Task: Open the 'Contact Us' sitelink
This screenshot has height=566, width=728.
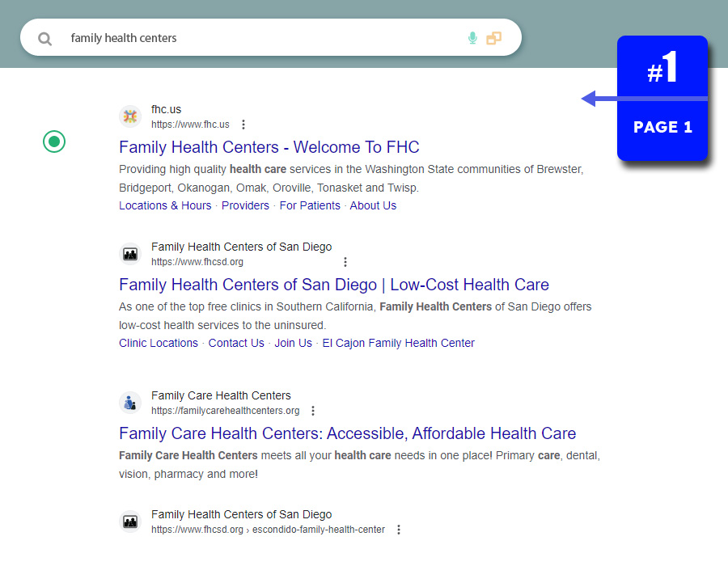Action: point(236,343)
